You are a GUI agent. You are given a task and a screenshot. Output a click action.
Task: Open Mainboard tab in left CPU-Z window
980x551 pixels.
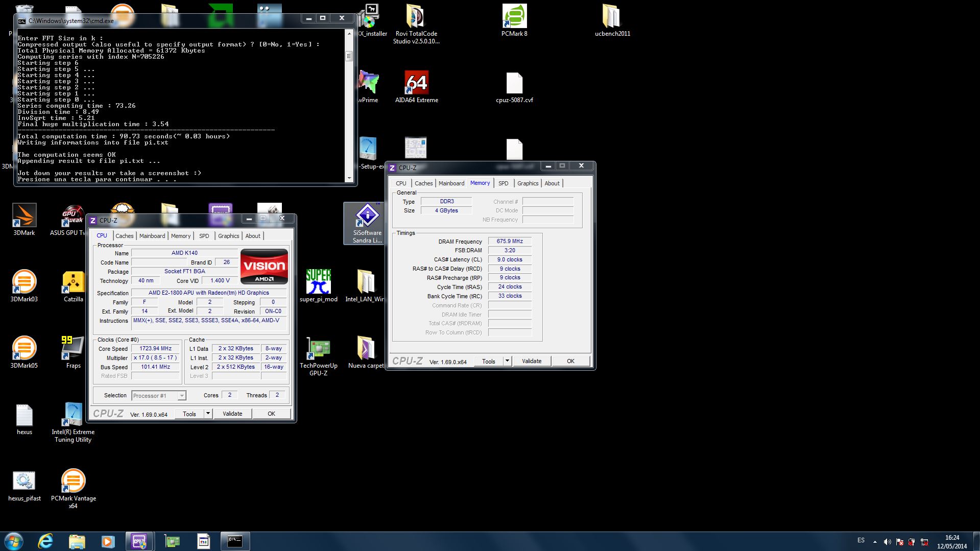click(152, 236)
